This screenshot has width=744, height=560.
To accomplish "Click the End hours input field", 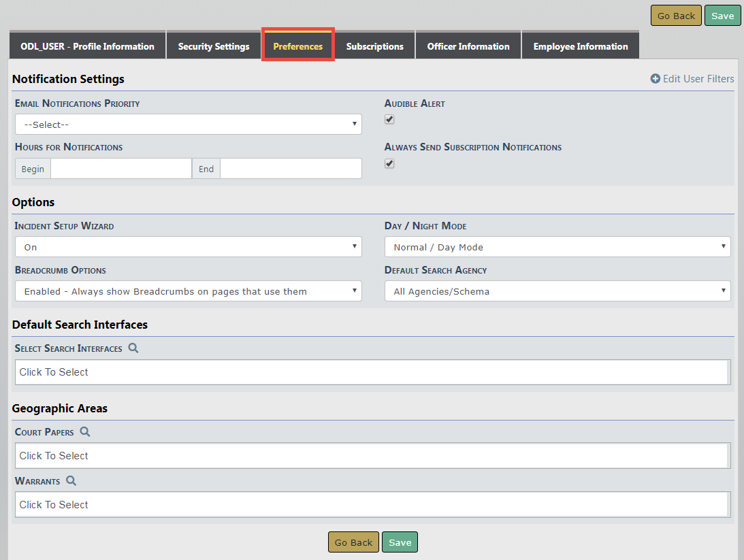I will click(x=291, y=169).
